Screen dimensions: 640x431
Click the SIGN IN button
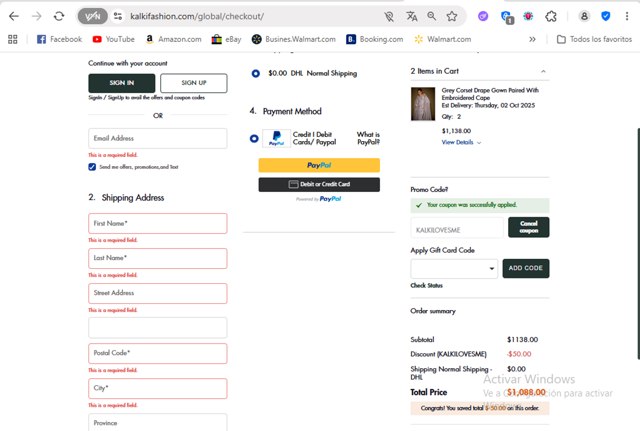coord(122,83)
